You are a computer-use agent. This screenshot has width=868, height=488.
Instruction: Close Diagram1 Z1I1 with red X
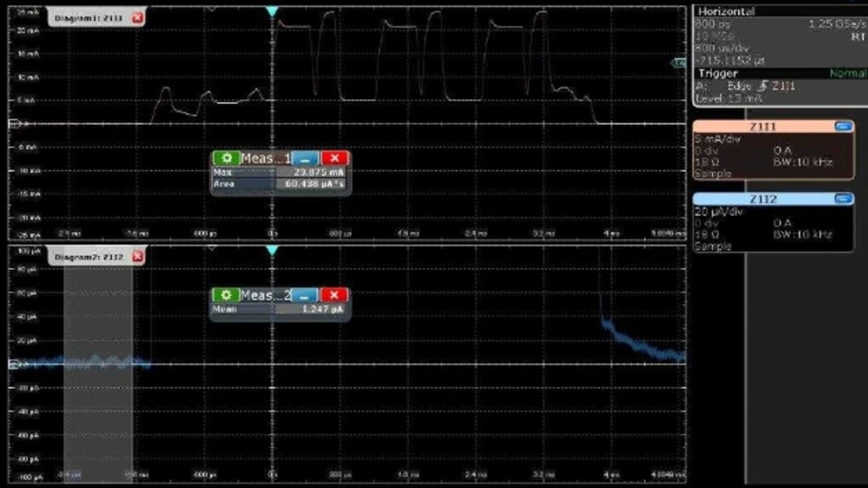(138, 18)
